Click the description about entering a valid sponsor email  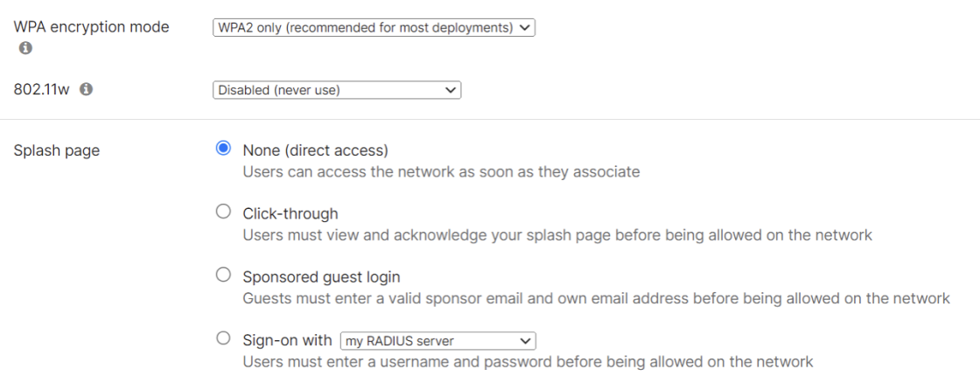[596, 299]
